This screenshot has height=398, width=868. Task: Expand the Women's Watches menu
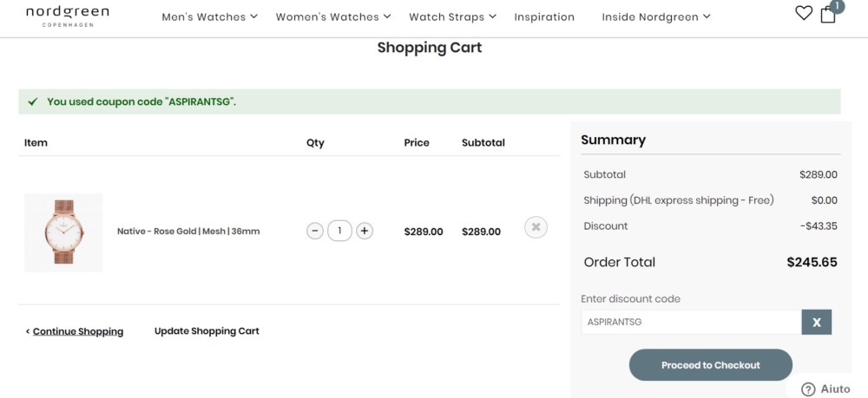(x=333, y=16)
